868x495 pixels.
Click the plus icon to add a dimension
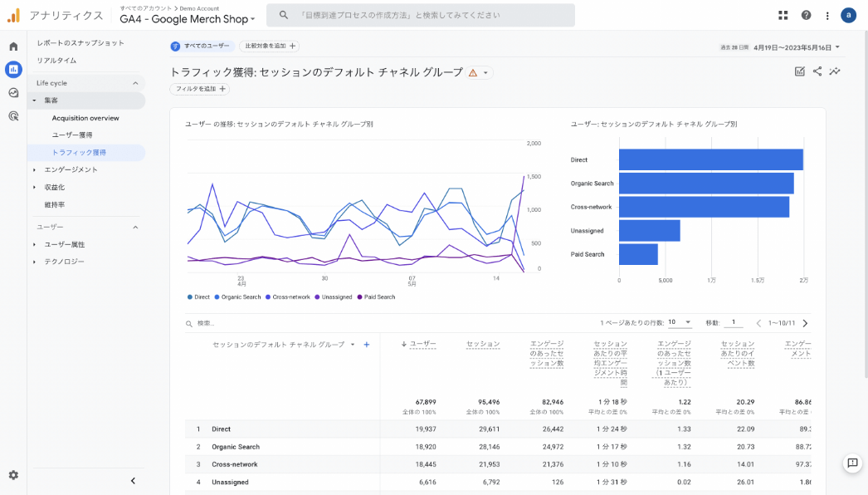tap(367, 345)
